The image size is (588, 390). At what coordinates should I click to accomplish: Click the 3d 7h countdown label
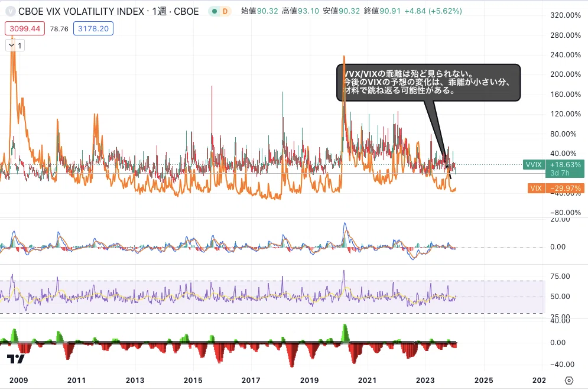click(560, 173)
